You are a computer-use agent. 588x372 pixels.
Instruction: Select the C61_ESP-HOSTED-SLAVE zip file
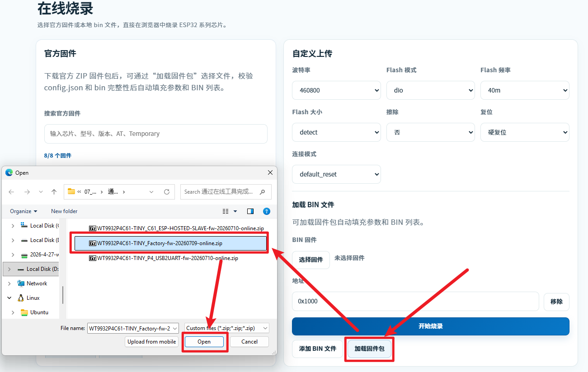point(176,228)
